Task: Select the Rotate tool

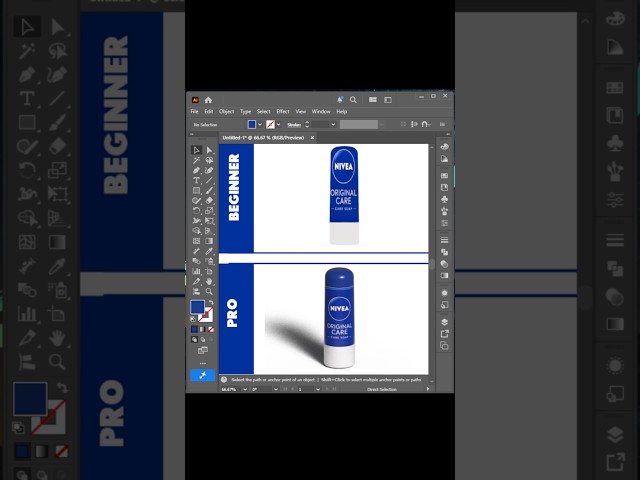Action: click(196, 211)
